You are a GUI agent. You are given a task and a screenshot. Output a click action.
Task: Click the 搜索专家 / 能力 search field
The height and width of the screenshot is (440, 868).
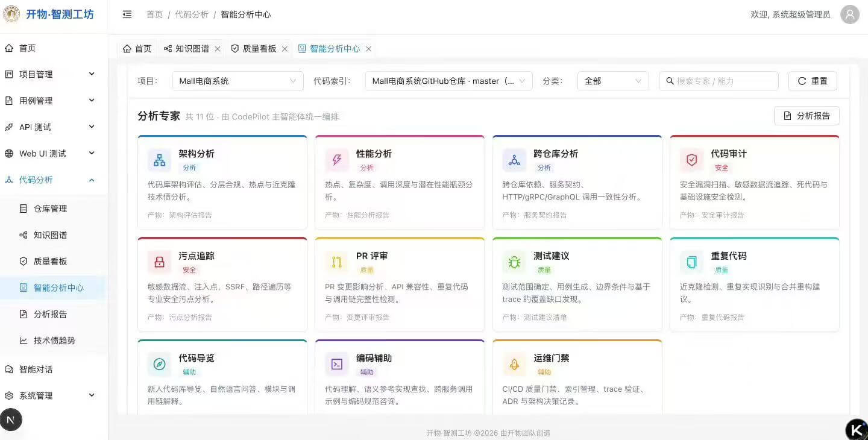point(719,81)
